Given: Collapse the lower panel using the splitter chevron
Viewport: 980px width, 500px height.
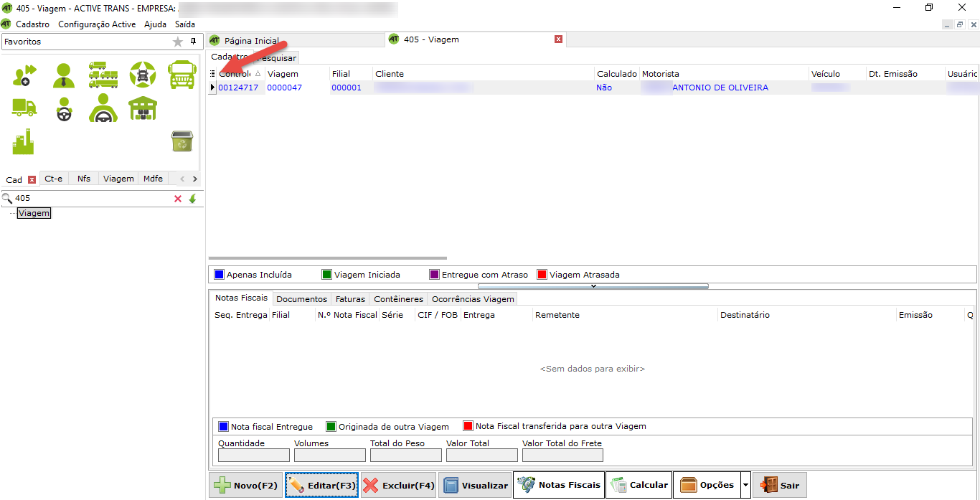Looking at the screenshot, I should pos(593,286).
